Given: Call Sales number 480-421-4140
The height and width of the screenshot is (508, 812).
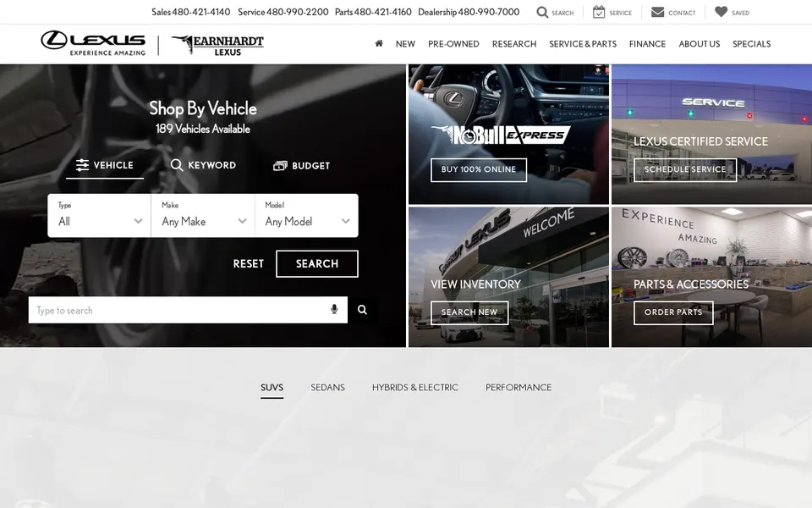Looking at the screenshot, I should (x=201, y=12).
